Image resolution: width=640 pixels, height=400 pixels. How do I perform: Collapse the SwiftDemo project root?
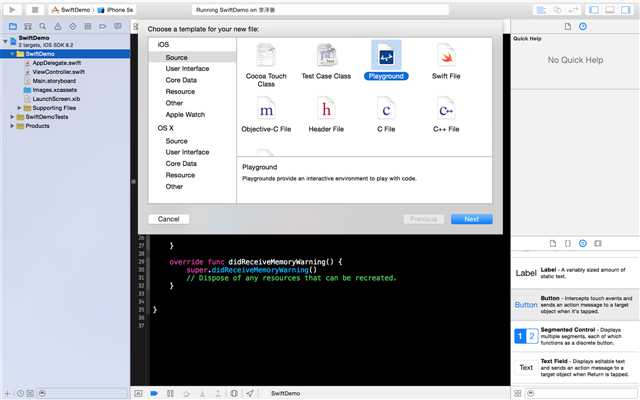tap(5, 41)
